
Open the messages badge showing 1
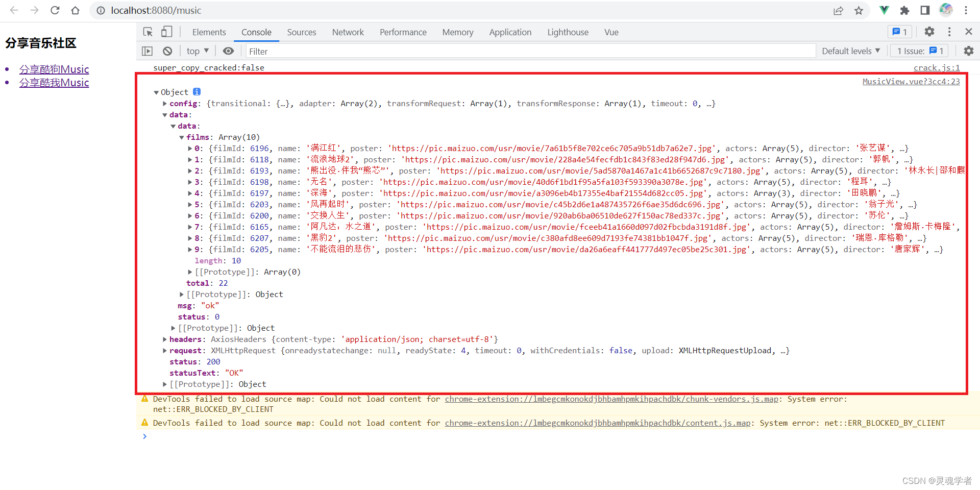click(899, 32)
